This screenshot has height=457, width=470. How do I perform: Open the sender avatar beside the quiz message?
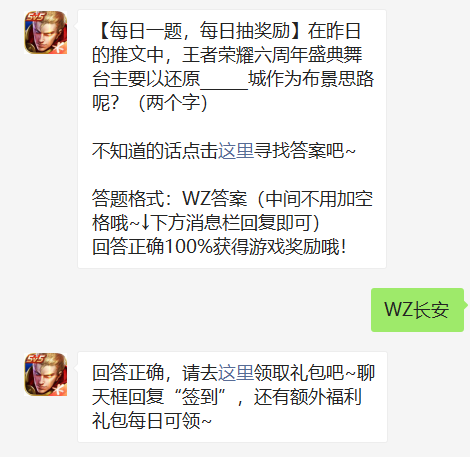pos(46,32)
